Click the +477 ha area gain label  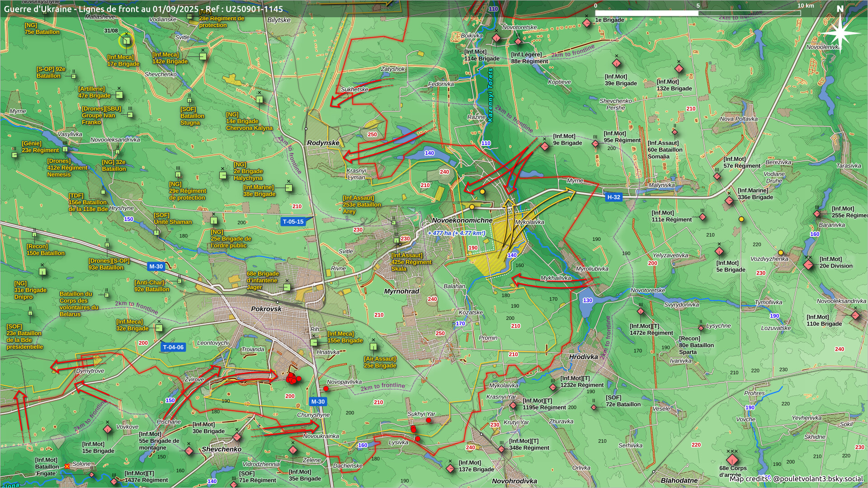pos(457,233)
